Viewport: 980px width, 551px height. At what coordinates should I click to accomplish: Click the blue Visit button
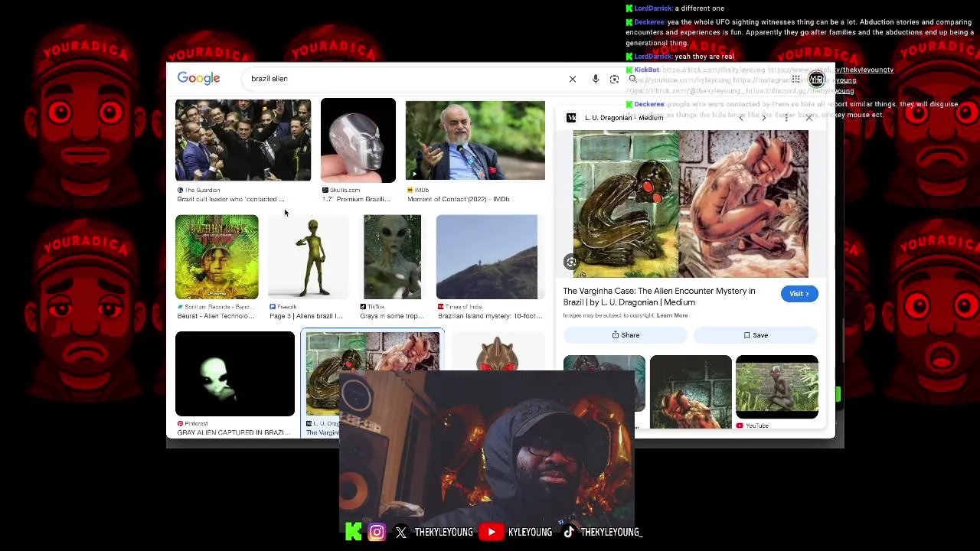coord(799,294)
